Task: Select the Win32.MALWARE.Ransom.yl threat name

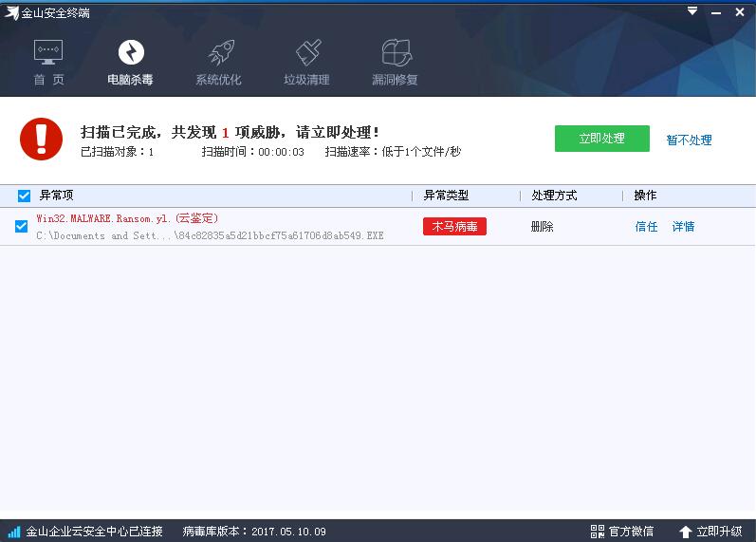Action: [x=127, y=218]
